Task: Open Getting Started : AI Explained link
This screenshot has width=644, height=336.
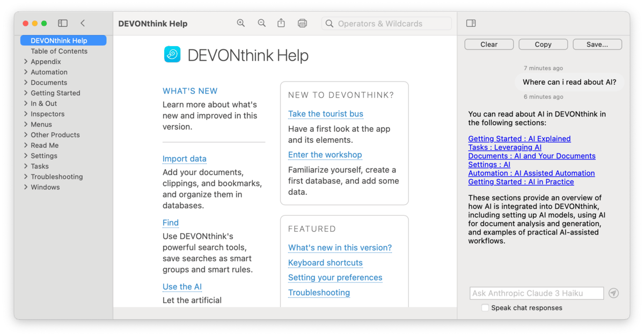Action: click(519, 138)
